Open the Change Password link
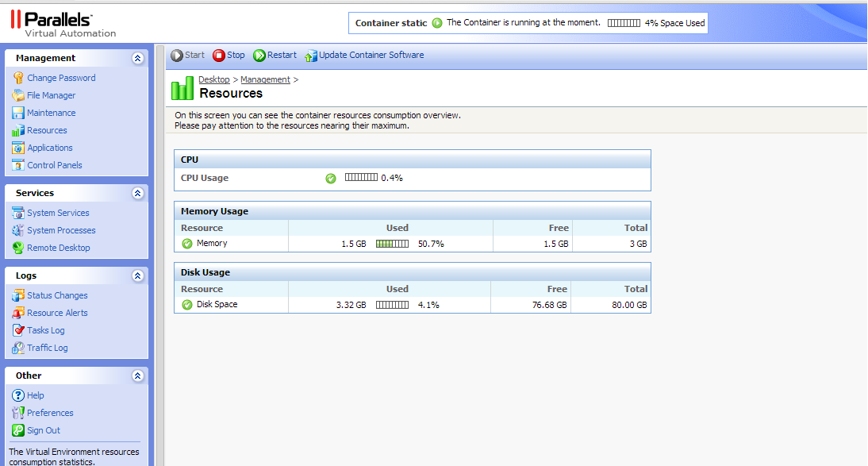The image size is (868, 466). (61, 78)
